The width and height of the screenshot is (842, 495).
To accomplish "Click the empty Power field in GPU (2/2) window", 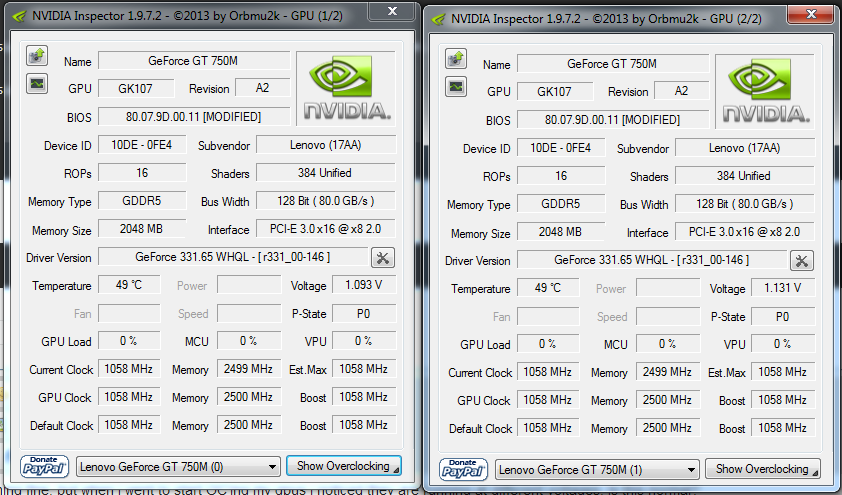I will point(667,288).
